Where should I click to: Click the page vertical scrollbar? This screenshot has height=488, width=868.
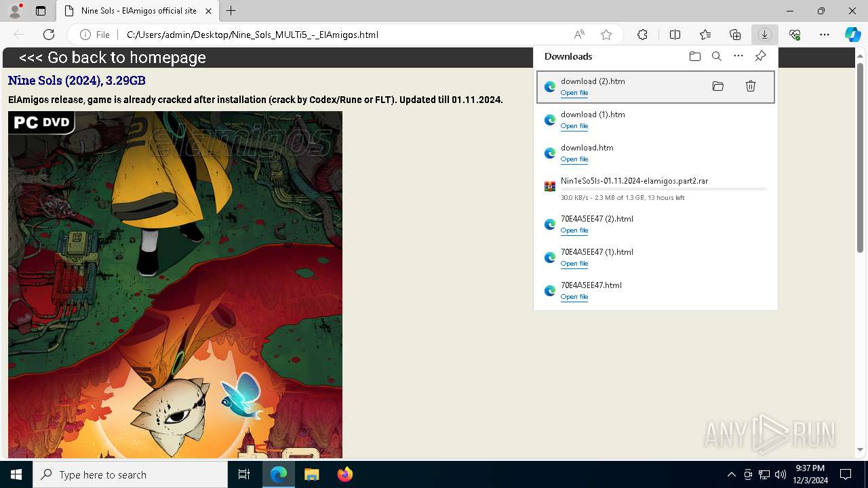pyautogui.click(x=861, y=158)
